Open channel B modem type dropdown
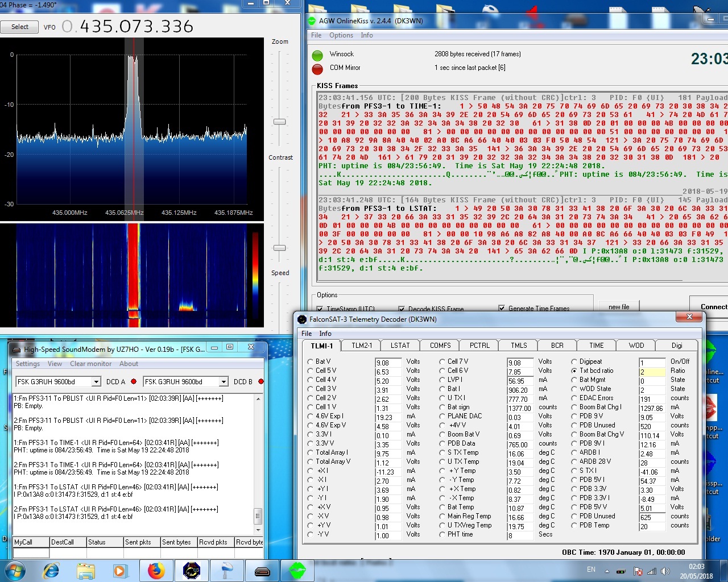The height and width of the screenshot is (582, 728). coord(224,381)
